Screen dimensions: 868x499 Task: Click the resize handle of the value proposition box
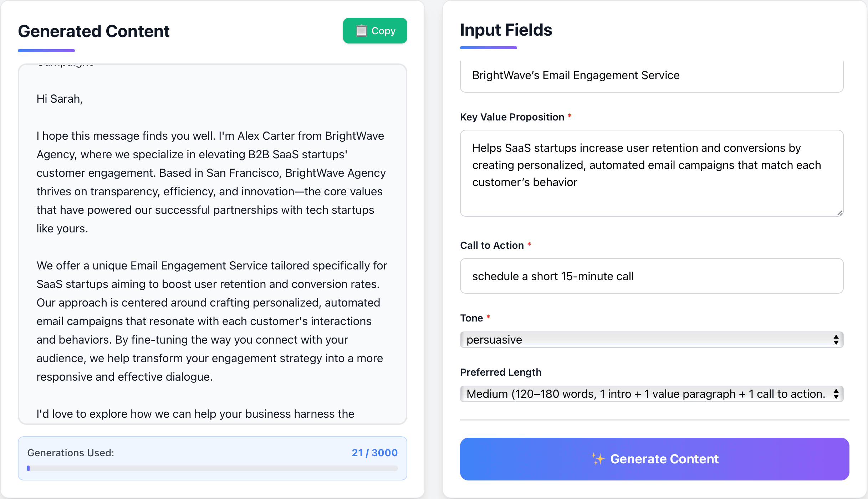pos(840,213)
